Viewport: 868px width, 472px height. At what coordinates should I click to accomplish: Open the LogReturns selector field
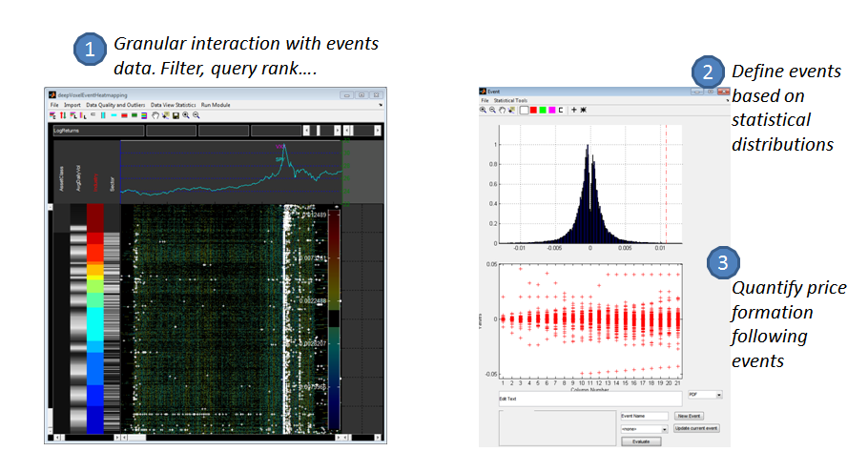[x=96, y=131]
